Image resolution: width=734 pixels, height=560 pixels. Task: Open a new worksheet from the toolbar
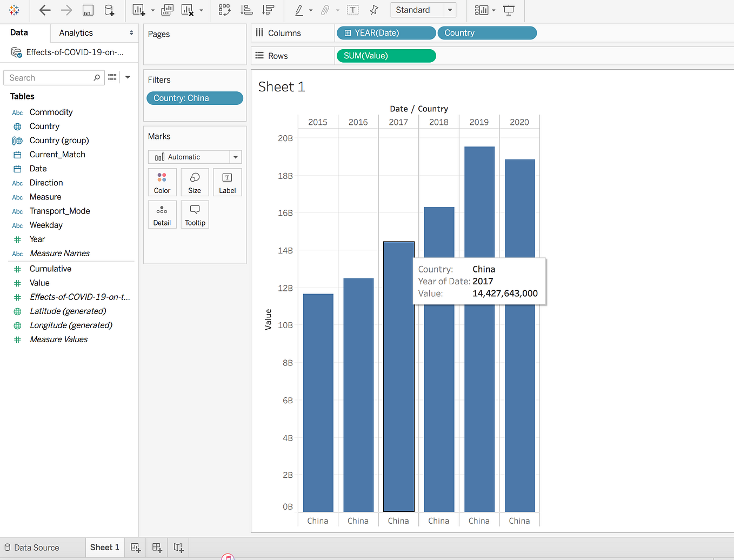(x=137, y=10)
